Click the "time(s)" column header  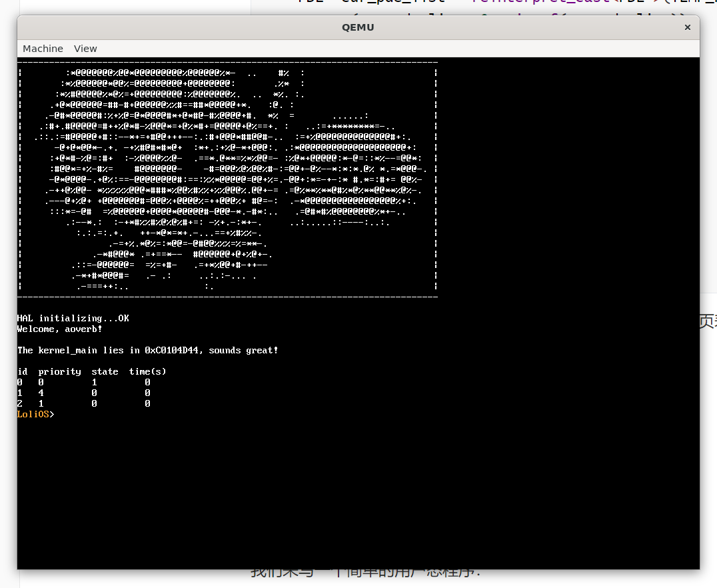(147, 372)
